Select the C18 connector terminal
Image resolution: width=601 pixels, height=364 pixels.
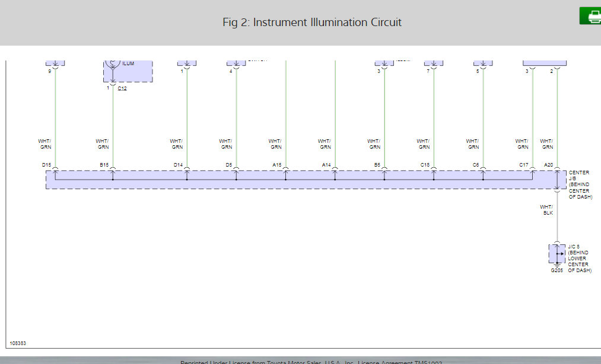[425, 165]
